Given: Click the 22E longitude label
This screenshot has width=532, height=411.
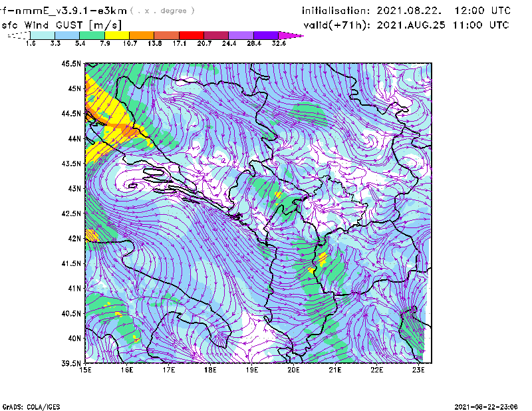Looking at the screenshot, I should [377, 370].
